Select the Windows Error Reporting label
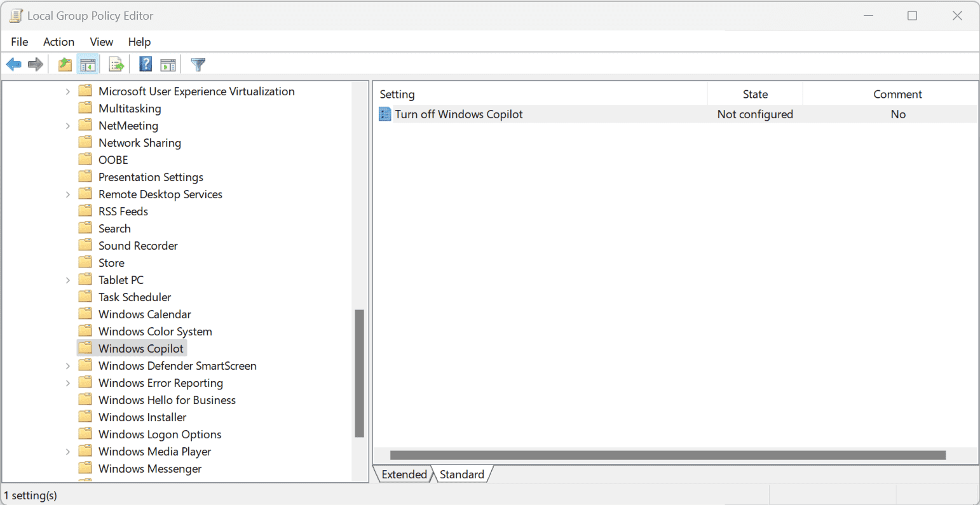Viewport: 980px width, 505px height. click(161, 383)
